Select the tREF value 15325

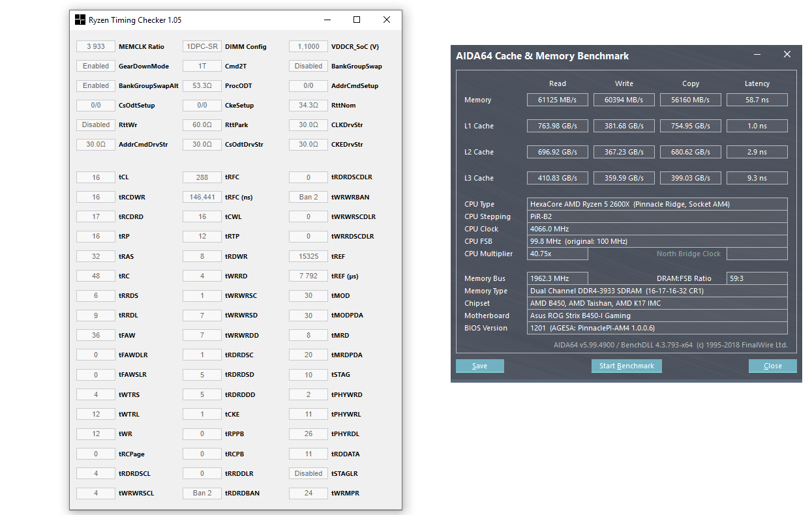pyautogui.click(x=308, y=256)
